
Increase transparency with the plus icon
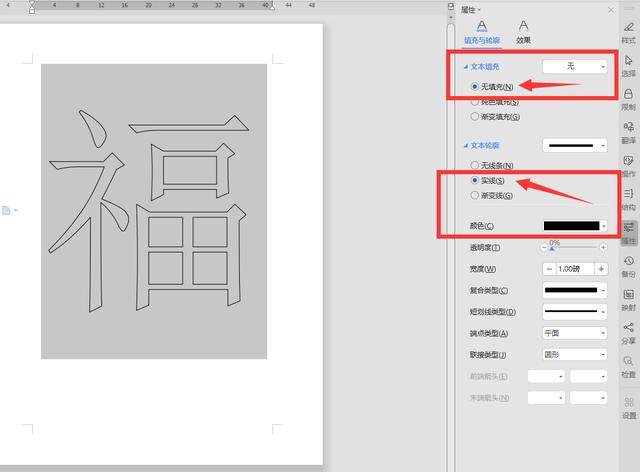603,247
